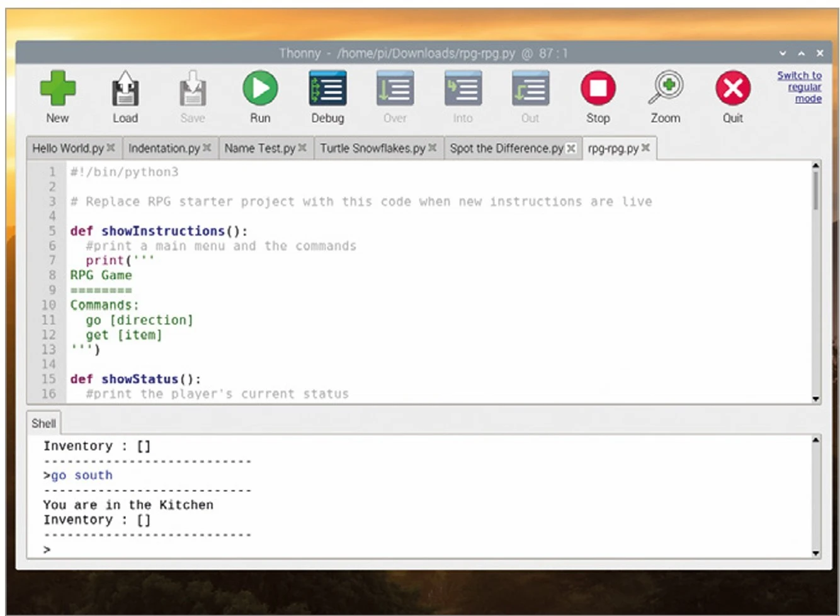Select the Name Test.py tab

pyautogui.click(x=259, y=149)
